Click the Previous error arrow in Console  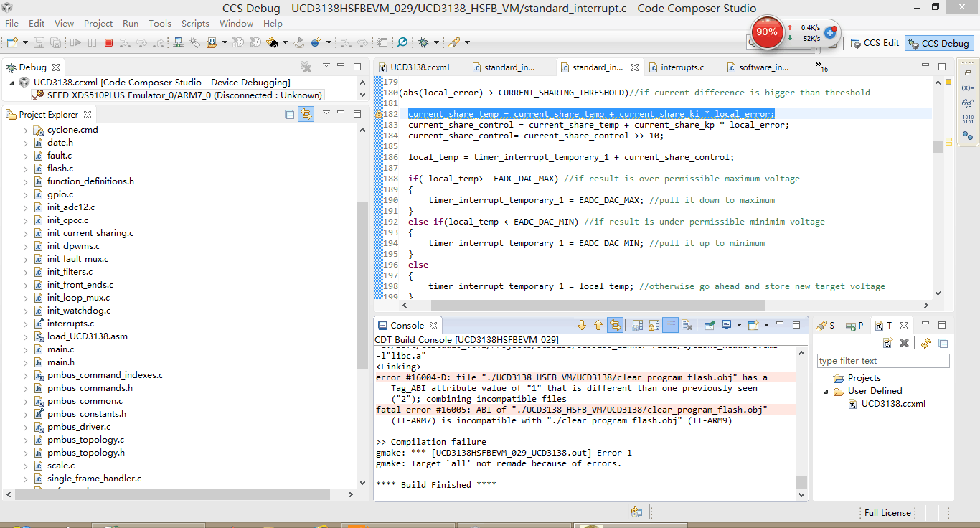[598, 326]
